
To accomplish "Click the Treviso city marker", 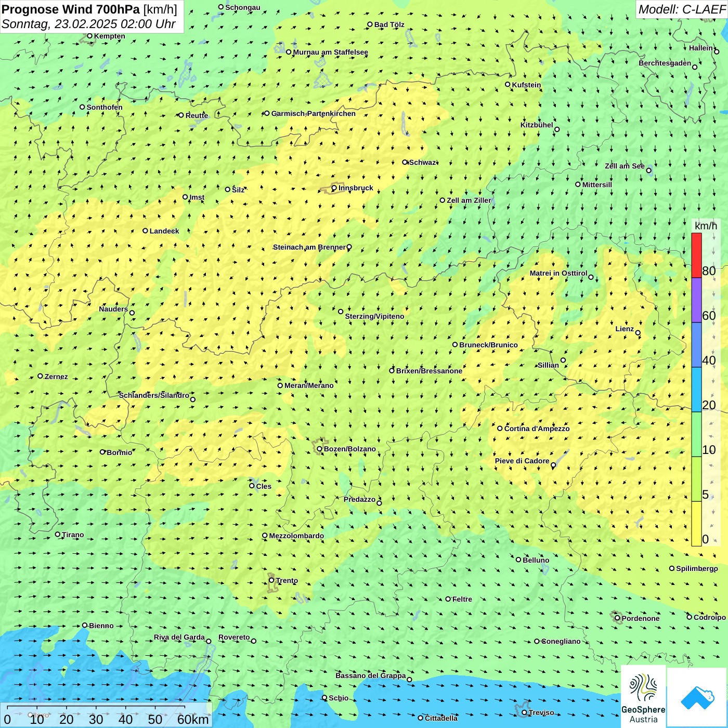I will click(525, 712).
